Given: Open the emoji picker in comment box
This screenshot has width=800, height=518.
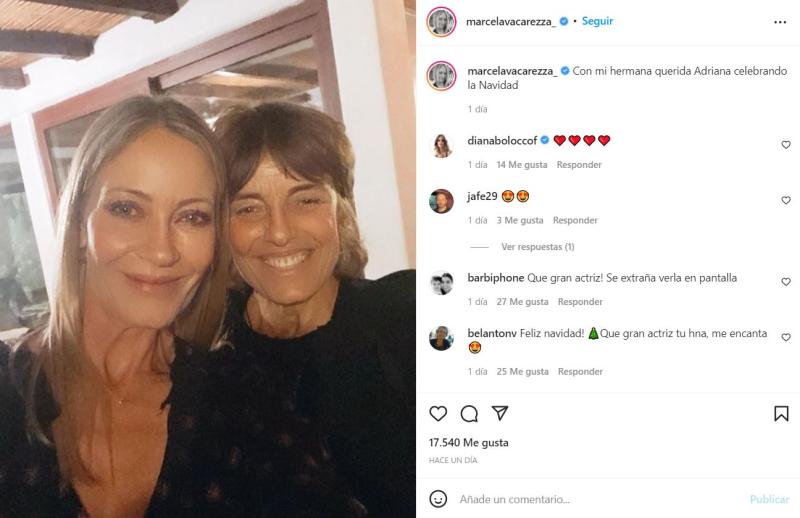Looking at the screenshot, I should 438,499.
